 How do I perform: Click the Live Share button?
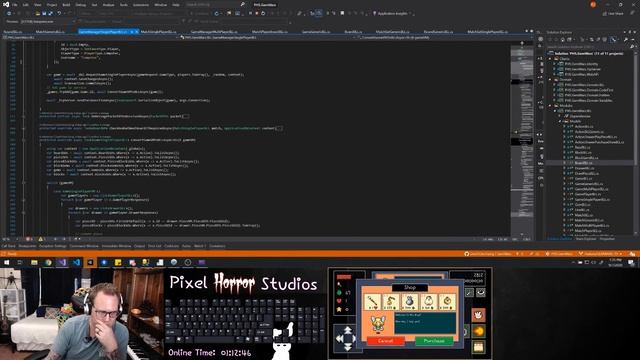pyautogui.click(x=613, y=13)
